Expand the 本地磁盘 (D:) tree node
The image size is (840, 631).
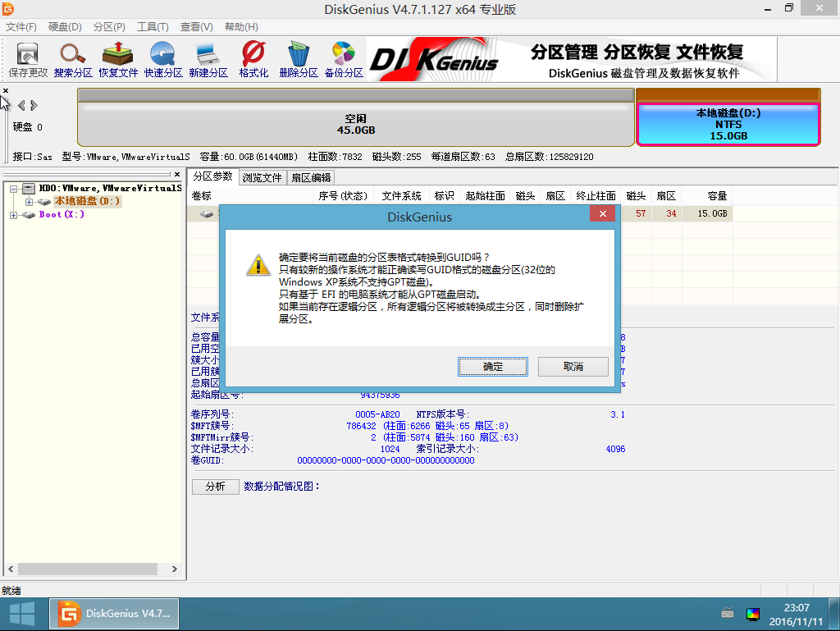(x=29, y=202)
